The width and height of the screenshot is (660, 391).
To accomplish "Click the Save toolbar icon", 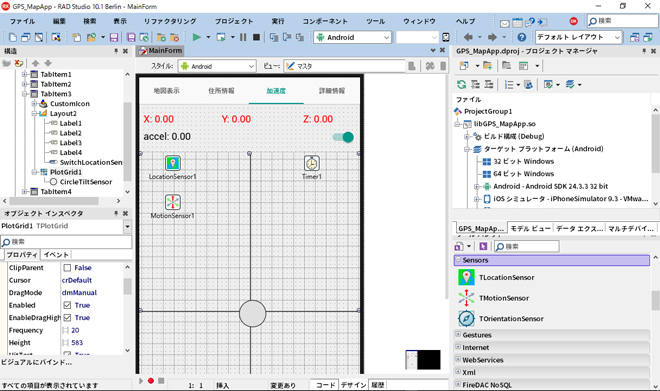I will click(x=114, y=37).
